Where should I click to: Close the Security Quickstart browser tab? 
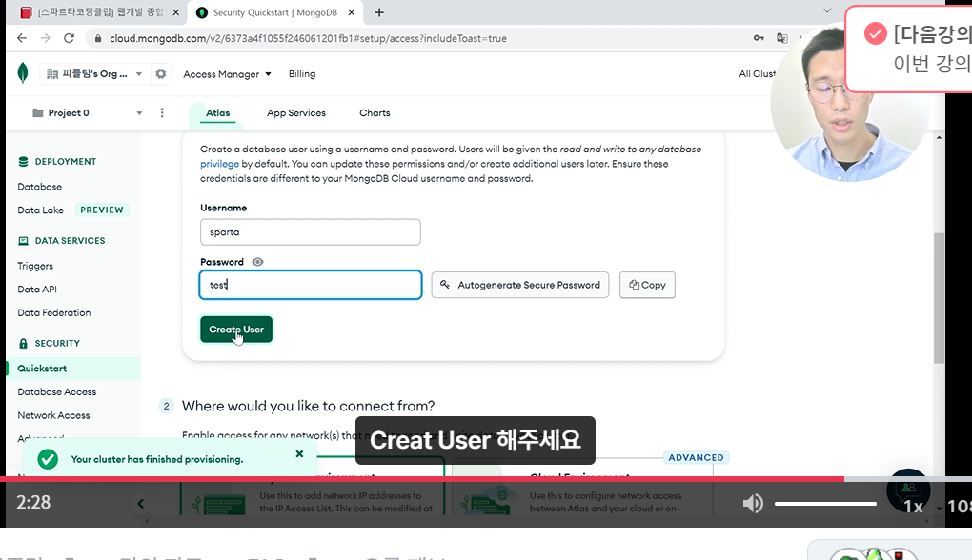pos(352,12)
